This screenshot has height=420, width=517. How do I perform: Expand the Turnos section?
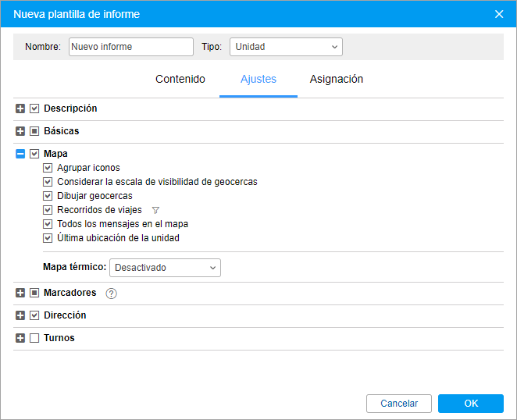pos(20,338)
